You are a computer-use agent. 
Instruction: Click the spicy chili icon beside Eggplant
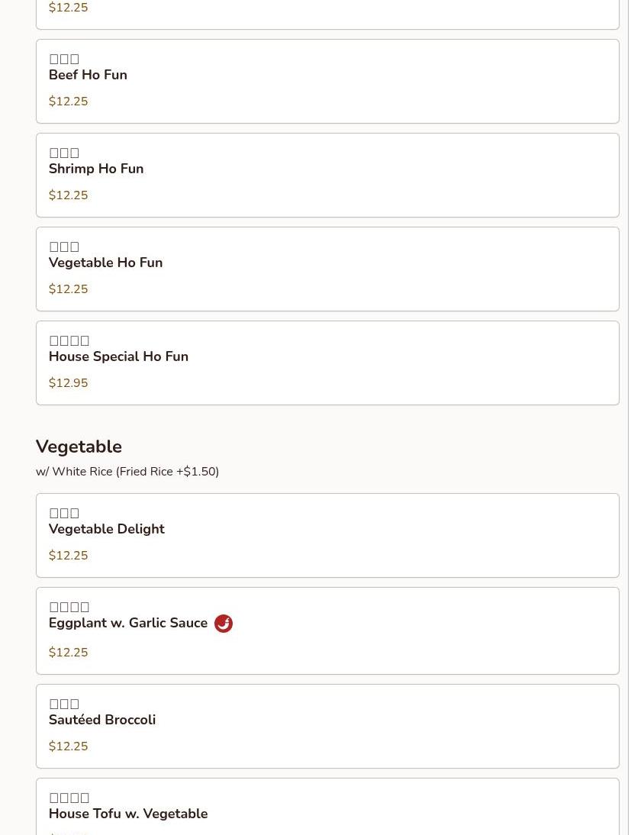click(x=224, y=623)
